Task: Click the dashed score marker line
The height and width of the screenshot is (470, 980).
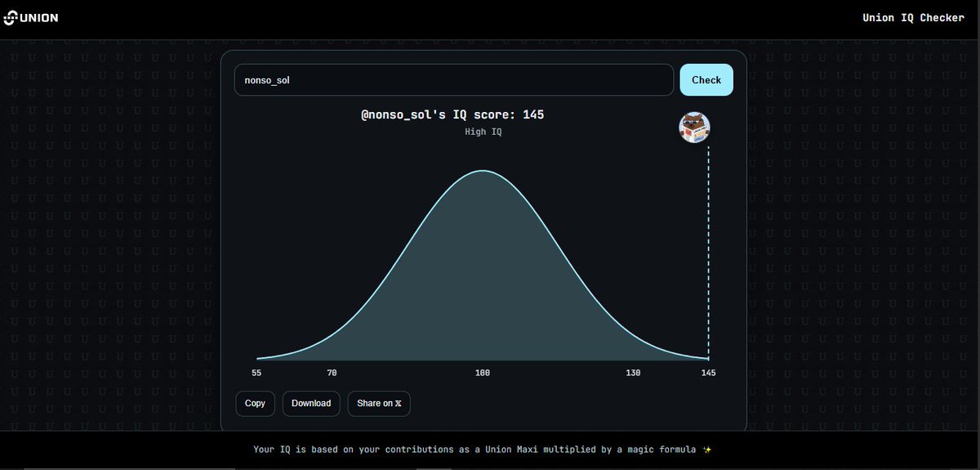Action: click(708, 252)
